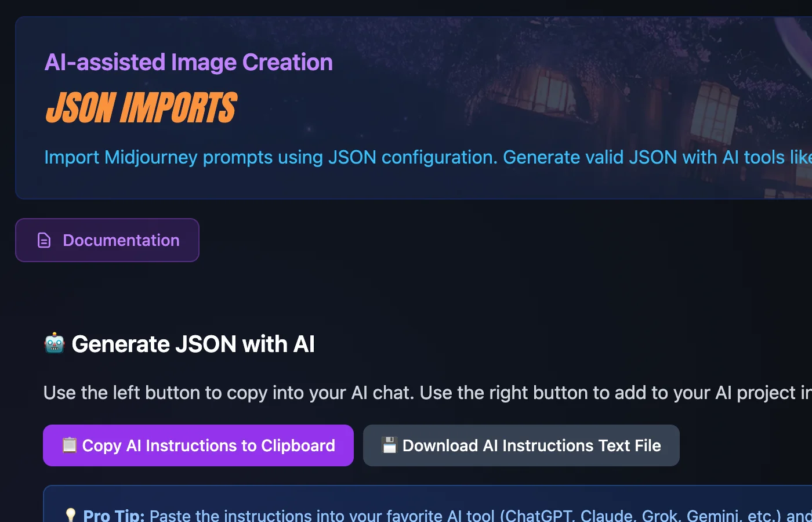Click the clipboard icon on the purple copy button
Screen dimensions: 812x522
coord(70,445)
